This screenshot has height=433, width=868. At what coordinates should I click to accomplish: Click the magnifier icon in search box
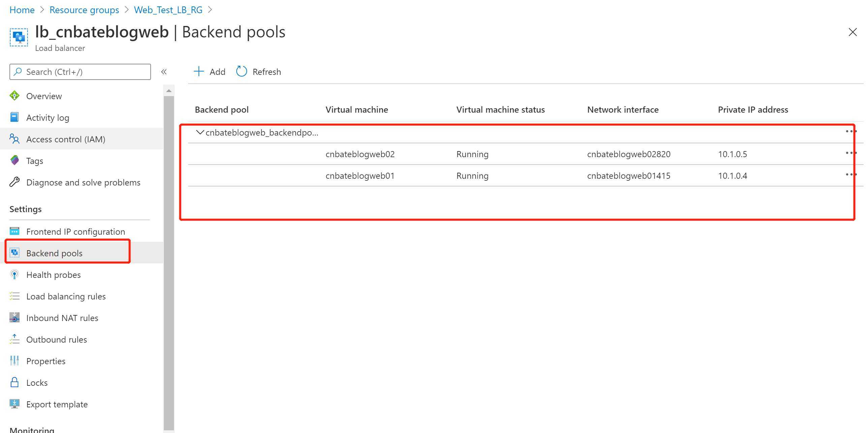tap(18, 71)
